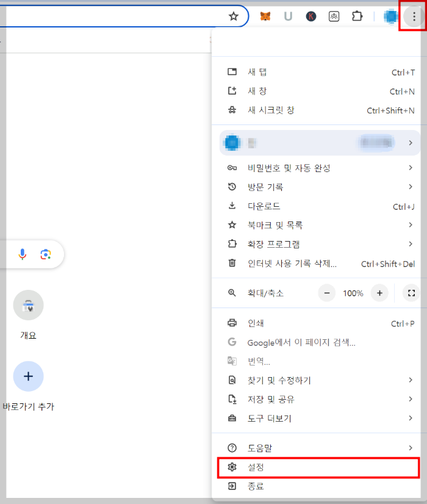The width and height of the screenshot is (427, 504).
Task: Click the trash icon beside 인터넷 사용 기록 삭제
Action: click(x=232, y=263)
